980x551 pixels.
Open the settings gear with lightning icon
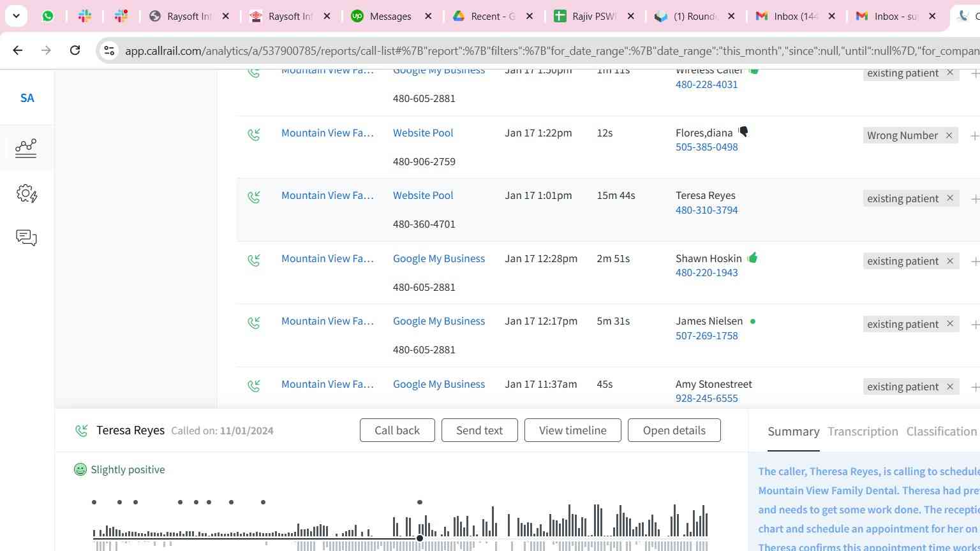point(26,193)
